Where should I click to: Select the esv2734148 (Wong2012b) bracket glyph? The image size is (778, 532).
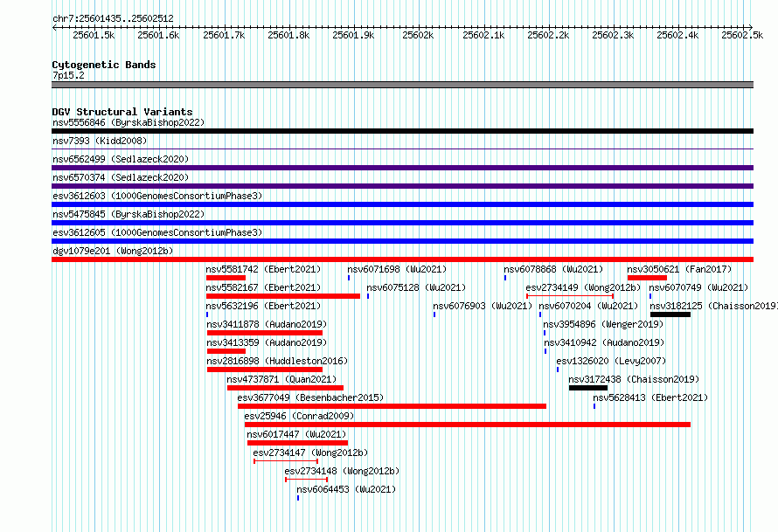click(x=306, y=480)
